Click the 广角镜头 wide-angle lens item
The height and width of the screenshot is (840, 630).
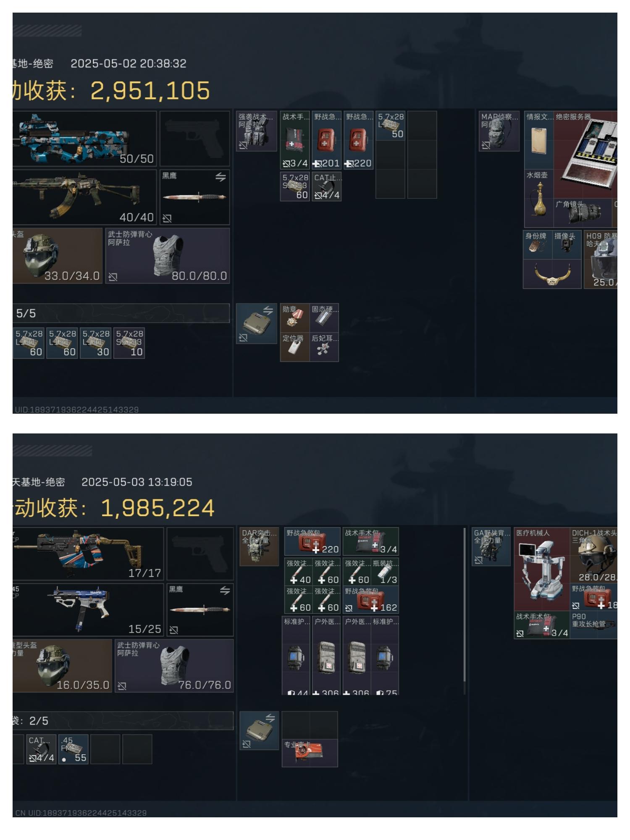[x=583, y=212]
